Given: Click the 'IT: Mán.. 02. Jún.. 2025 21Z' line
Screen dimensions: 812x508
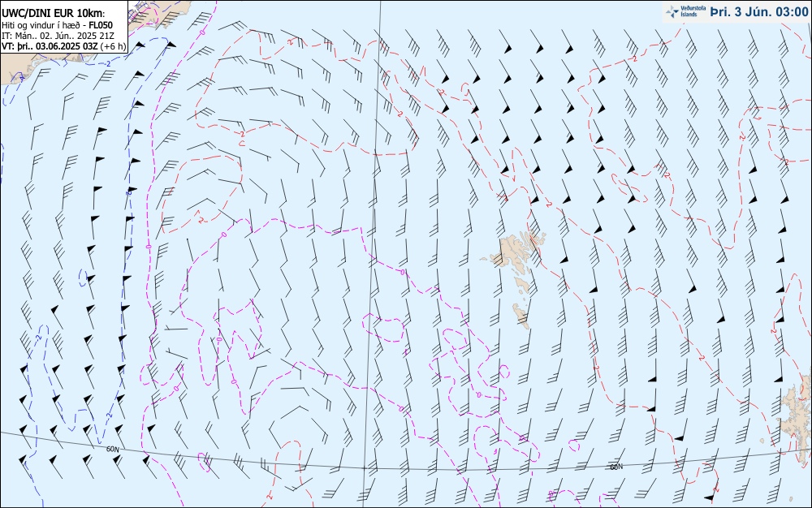Looking at the screenshot, I should point(58,36).
